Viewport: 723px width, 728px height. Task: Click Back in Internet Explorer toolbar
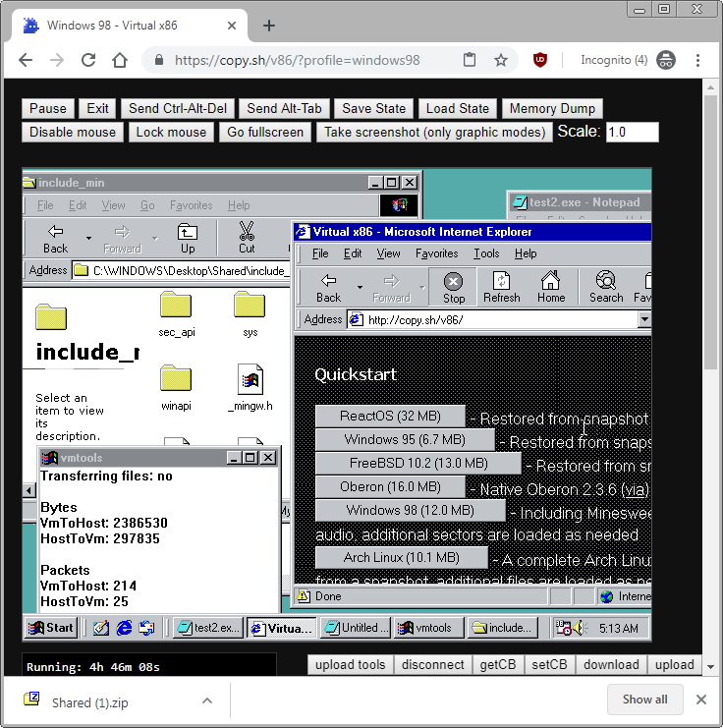point(329,288)
